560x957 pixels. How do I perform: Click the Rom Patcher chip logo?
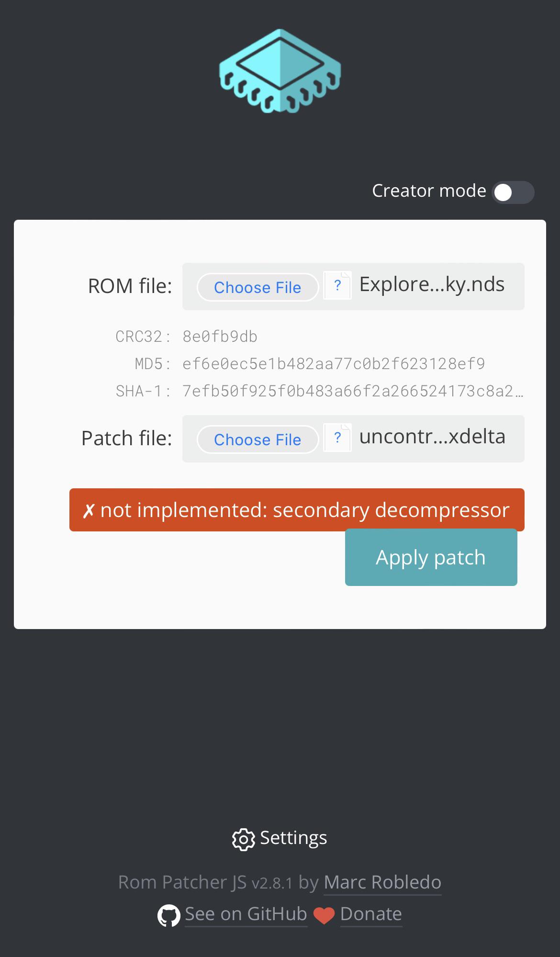(x=280, y=69)
